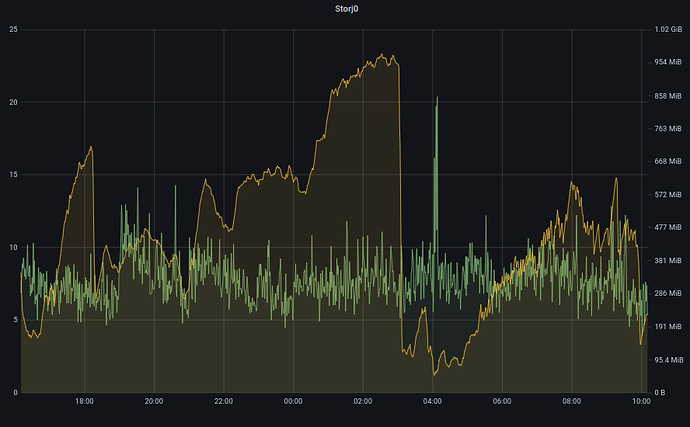Click the 25 left axis label
The image size is (690, 427).
[x=12, y=29]
